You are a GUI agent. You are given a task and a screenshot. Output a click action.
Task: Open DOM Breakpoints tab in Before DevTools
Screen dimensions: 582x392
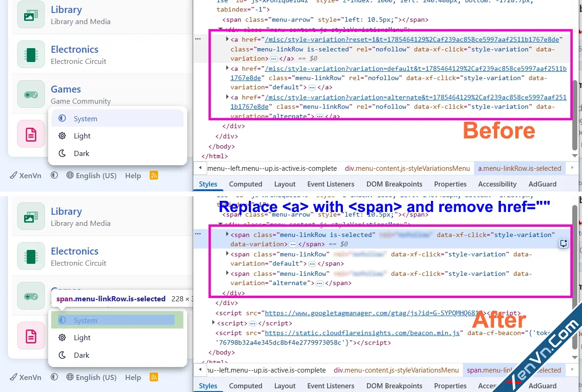394,184
